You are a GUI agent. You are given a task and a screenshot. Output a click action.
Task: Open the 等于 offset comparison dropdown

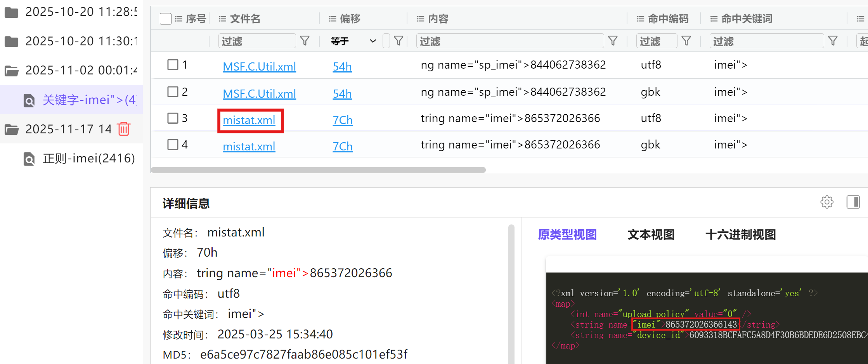coord(353,41)
